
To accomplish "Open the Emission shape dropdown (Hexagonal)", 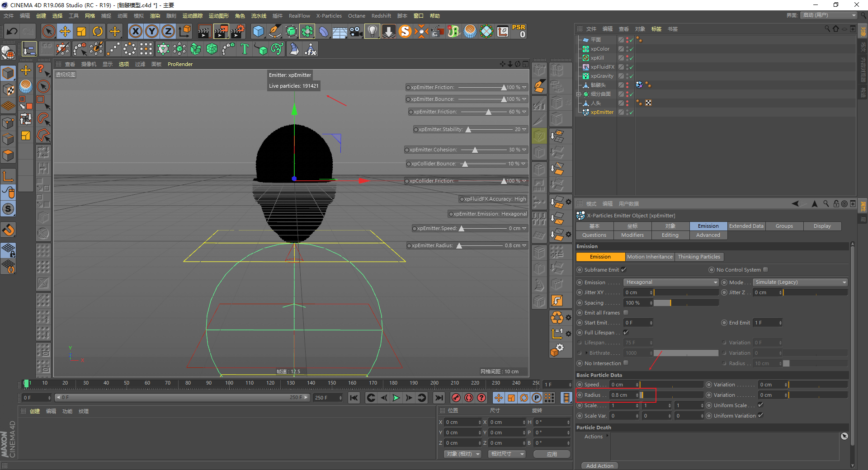I will (x=671, y=282).
